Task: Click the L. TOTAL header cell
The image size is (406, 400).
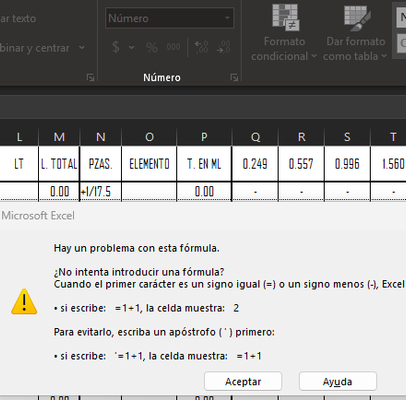Action: [x=59, y=164]
